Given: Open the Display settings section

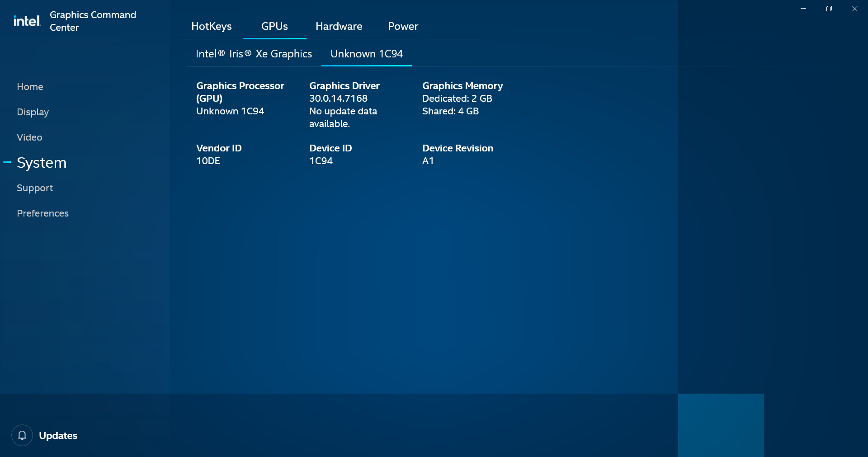Looking at the screenshot, I should pyautogui.click(x=33, y=112).
